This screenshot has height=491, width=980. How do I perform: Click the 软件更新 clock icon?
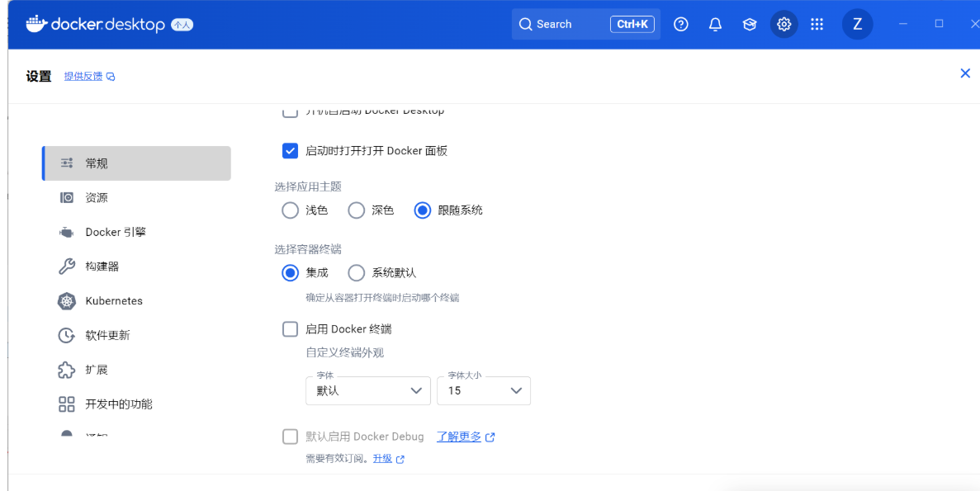(67, 336)
